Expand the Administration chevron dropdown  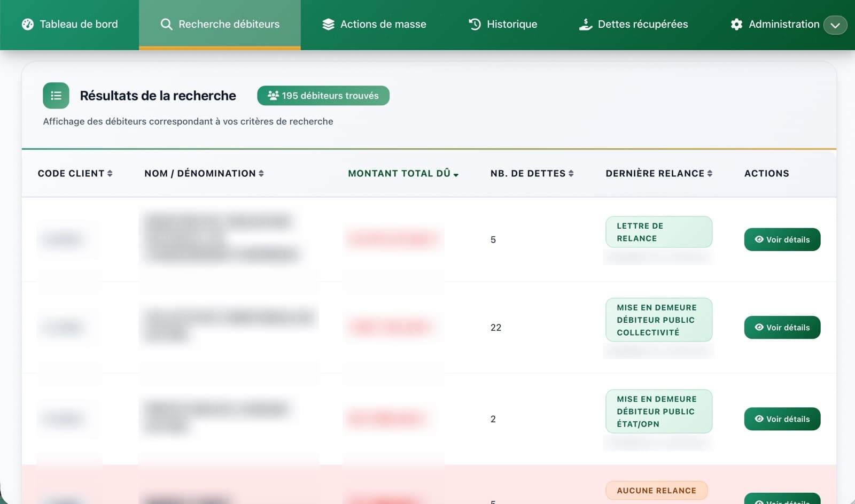pyautogui.click(x=835, y=25)
